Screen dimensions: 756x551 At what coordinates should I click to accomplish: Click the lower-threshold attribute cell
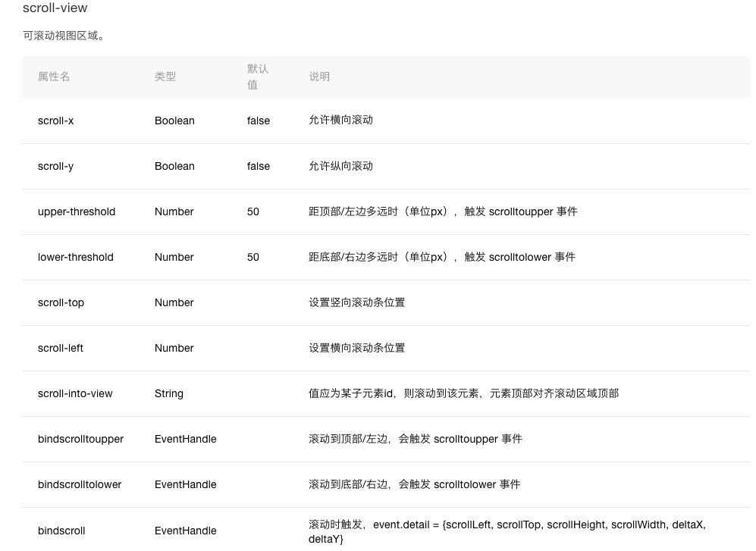[76, 257]
